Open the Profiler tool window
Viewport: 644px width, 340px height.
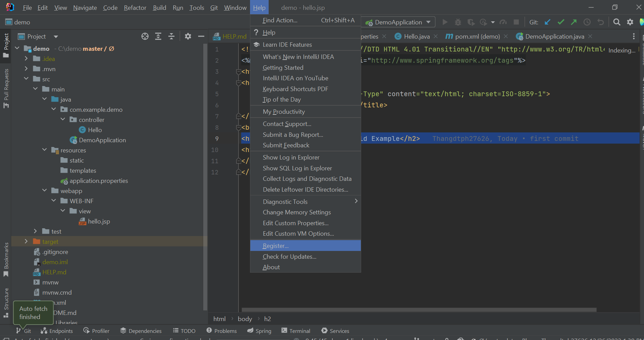97,331
